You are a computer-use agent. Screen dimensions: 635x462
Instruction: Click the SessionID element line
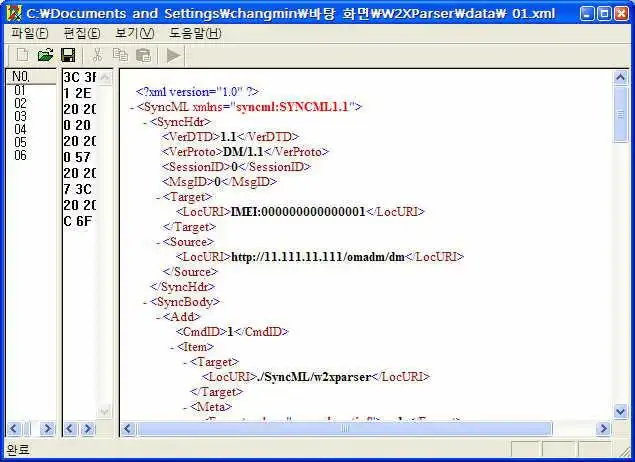236,167
